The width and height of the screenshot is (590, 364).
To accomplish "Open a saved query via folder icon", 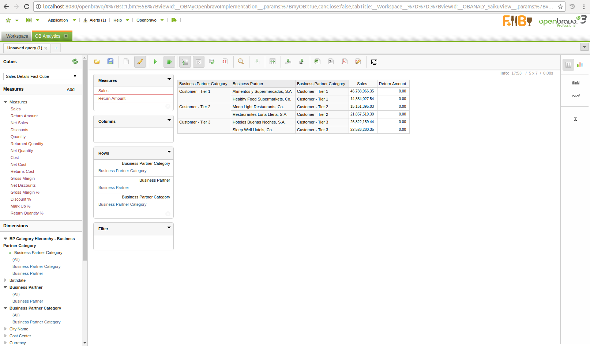I will (97, 62).
